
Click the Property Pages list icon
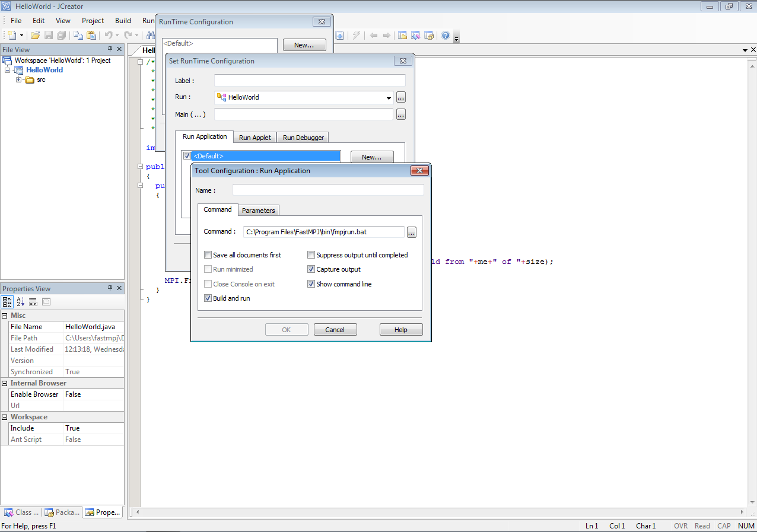(33, 302)
